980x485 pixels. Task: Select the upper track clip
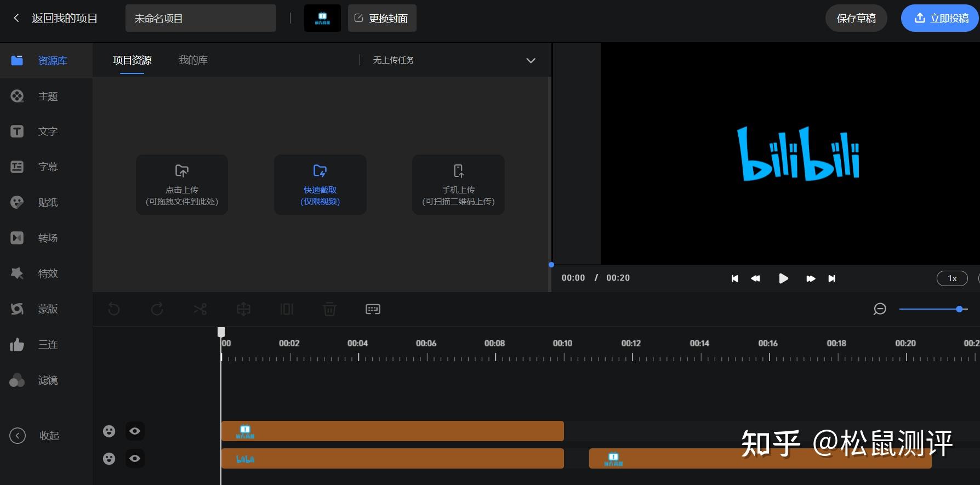(x=392, y=431)
